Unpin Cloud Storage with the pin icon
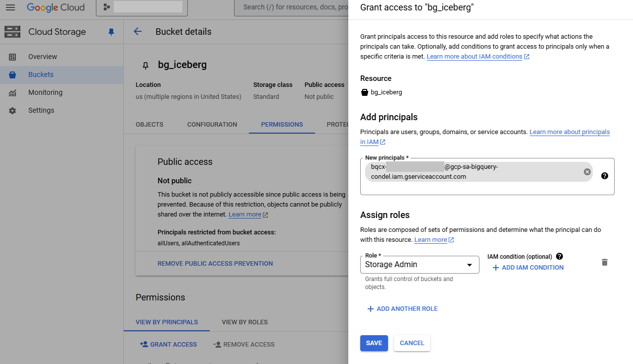This screenshot has width=633, height=364. (x=111, y=32)
